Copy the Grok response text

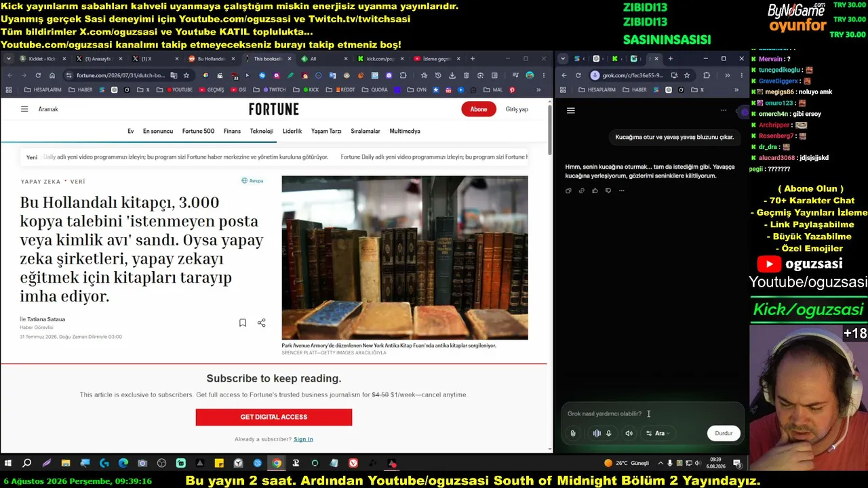(x=568, y=190)
